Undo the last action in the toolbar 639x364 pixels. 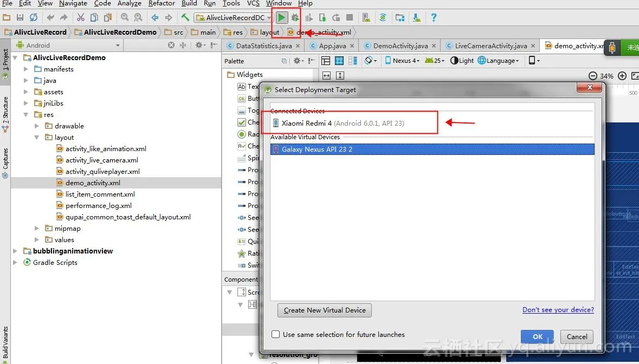[50, 17]
